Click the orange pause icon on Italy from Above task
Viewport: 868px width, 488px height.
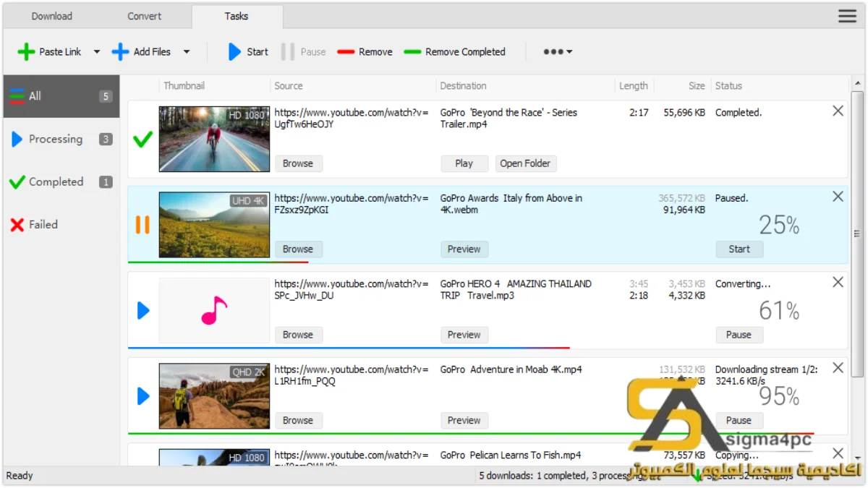(x=142, y=225)
